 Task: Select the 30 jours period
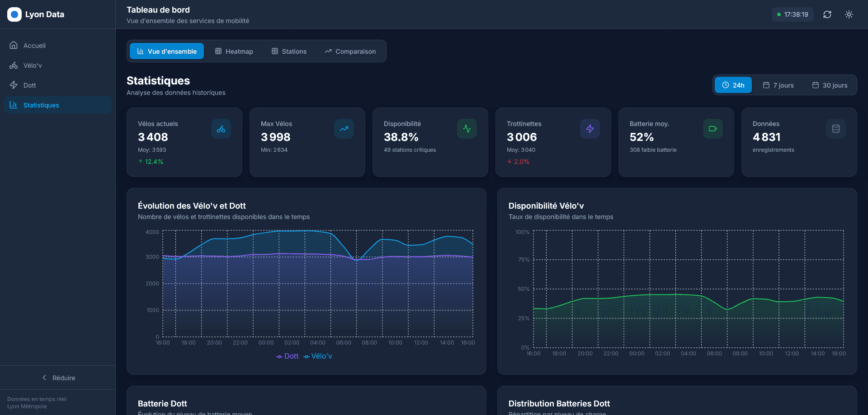(830, 85)
